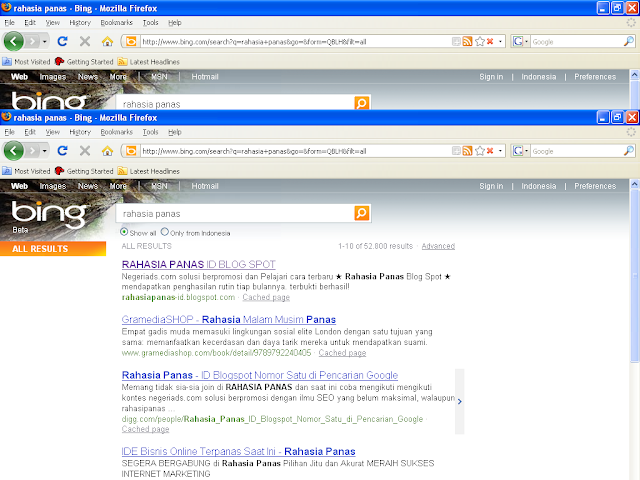Switch to Images tab in front Bing page
This screenshot has width=640, height=480.
(x=53, y=186)
